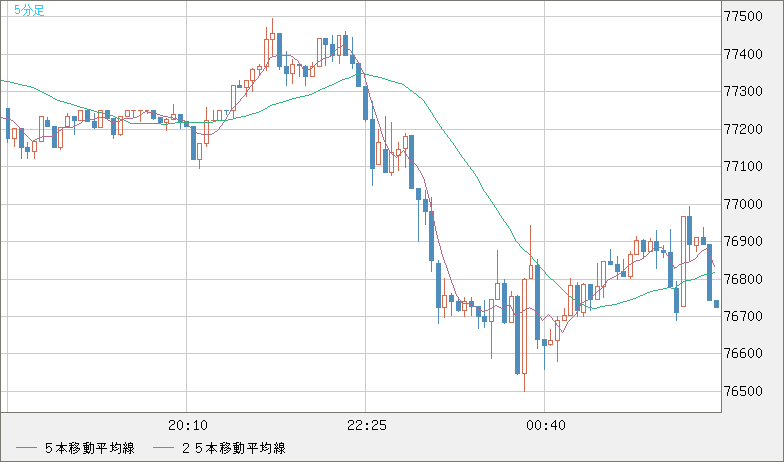Click the 76800 price axis label
Viewport: 784px width, 462px height.
click(744, 279)
